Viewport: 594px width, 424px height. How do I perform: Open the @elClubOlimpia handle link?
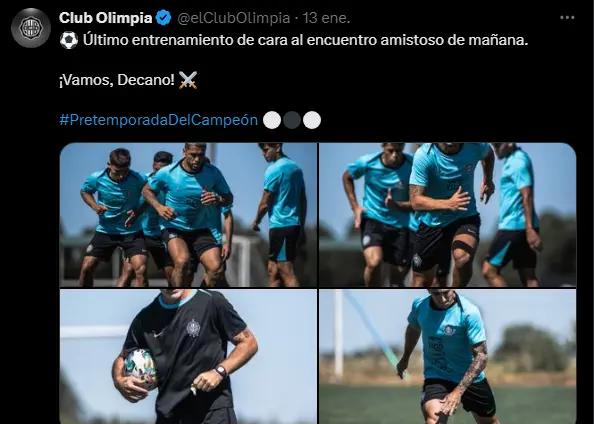233,18
